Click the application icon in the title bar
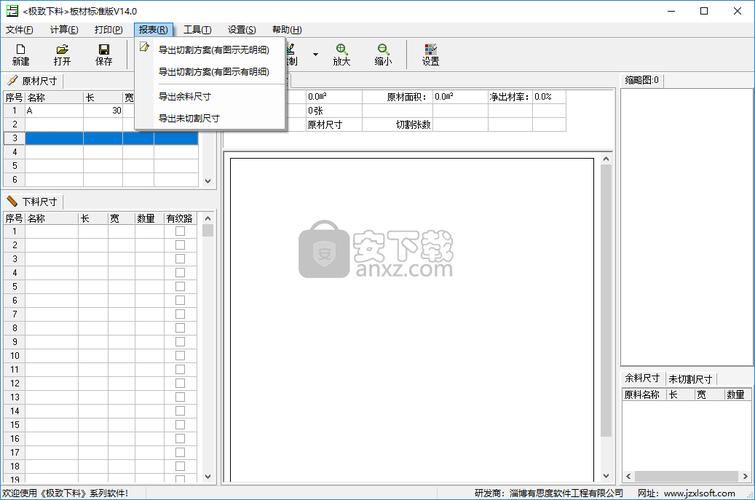This screenshot has height=500, width=755. (x=12, y=11)
